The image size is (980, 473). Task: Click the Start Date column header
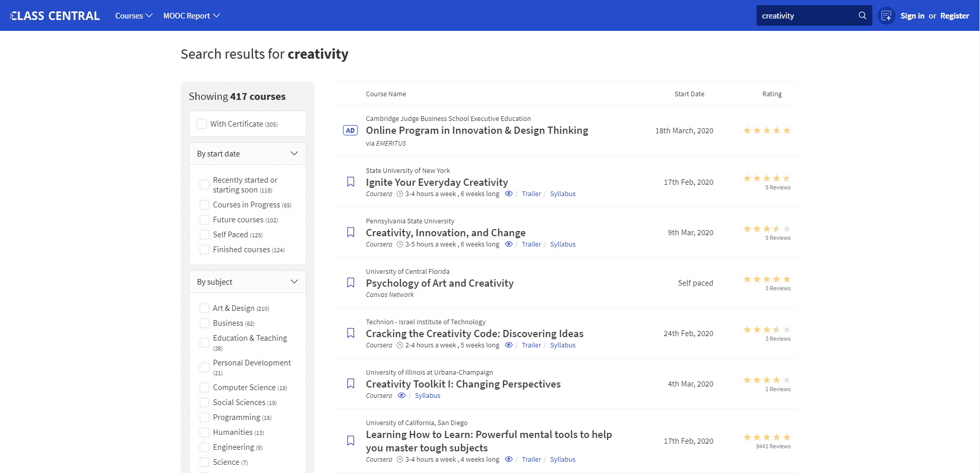689,94
